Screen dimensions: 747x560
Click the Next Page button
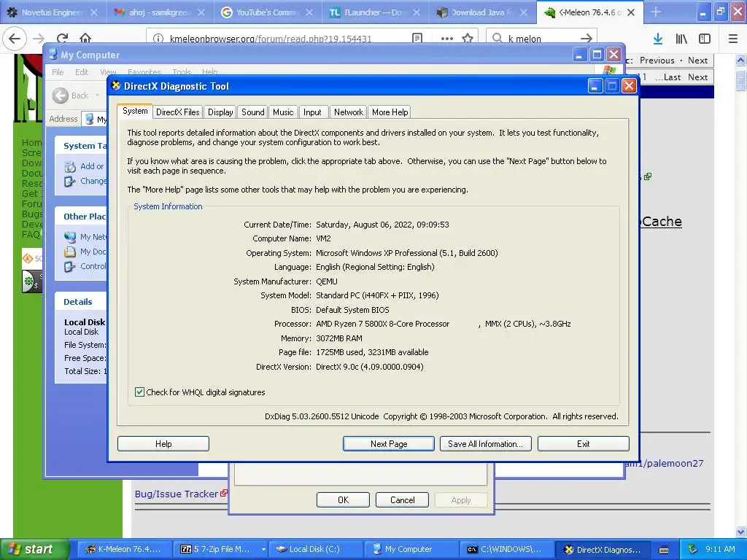click(389, 444)
